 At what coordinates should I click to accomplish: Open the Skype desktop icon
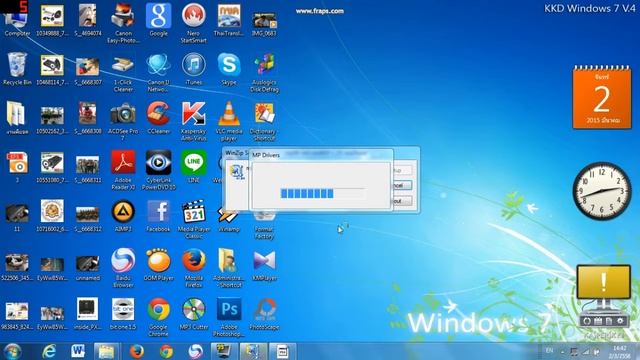tap(229, 69)
